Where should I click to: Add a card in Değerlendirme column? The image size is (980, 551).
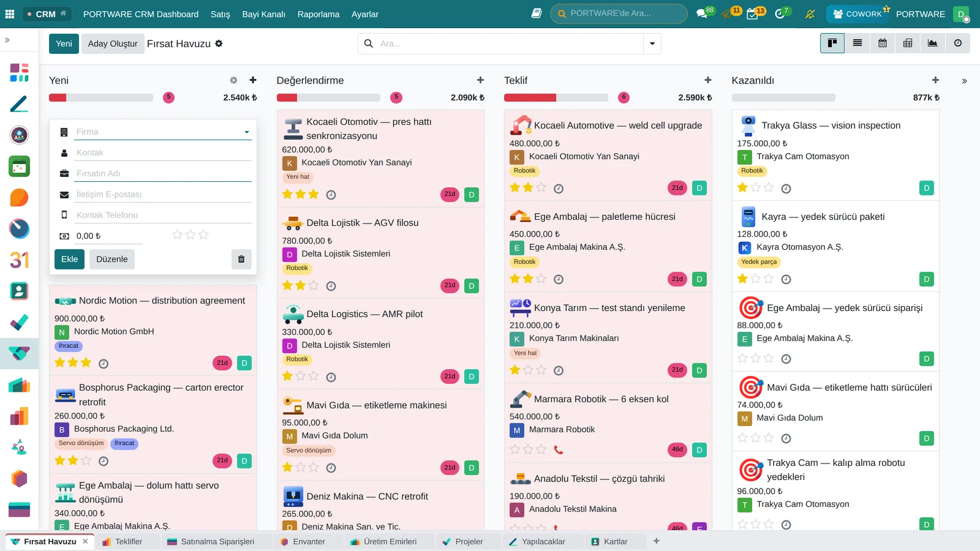pyautogui.click(x=480, y=80)
